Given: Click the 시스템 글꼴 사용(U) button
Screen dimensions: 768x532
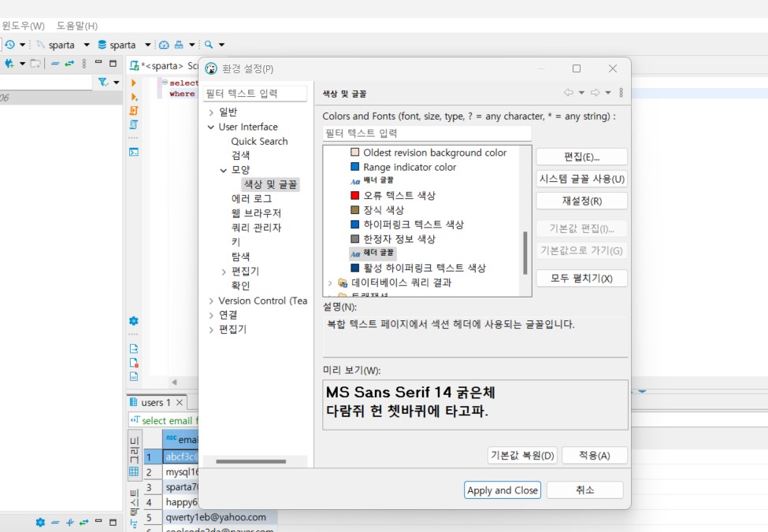Looking at the screenshot, I should 582,179.
